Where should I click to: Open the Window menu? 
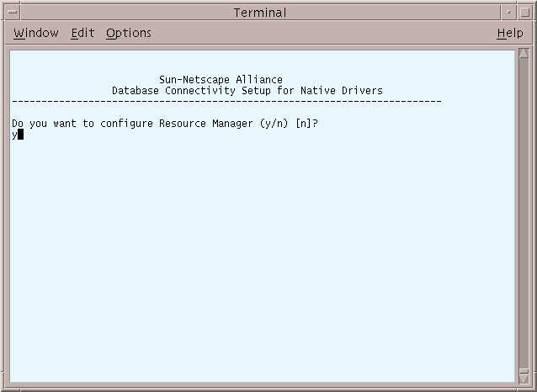coord(36,33)
